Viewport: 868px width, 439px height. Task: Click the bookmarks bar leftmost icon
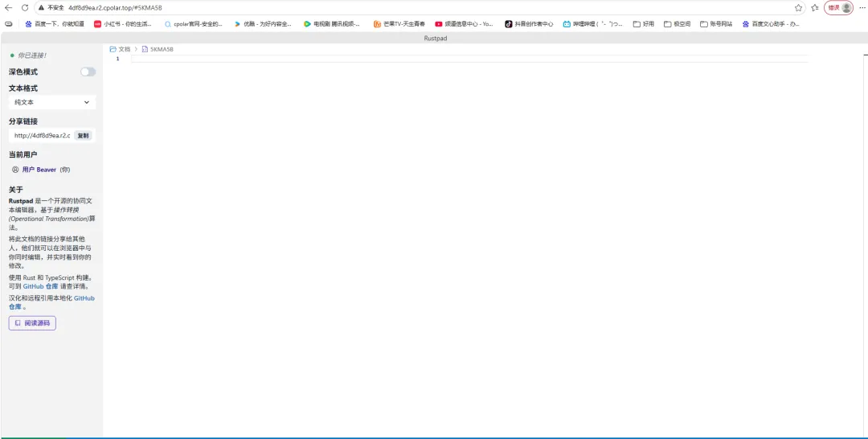pos(8,24)
